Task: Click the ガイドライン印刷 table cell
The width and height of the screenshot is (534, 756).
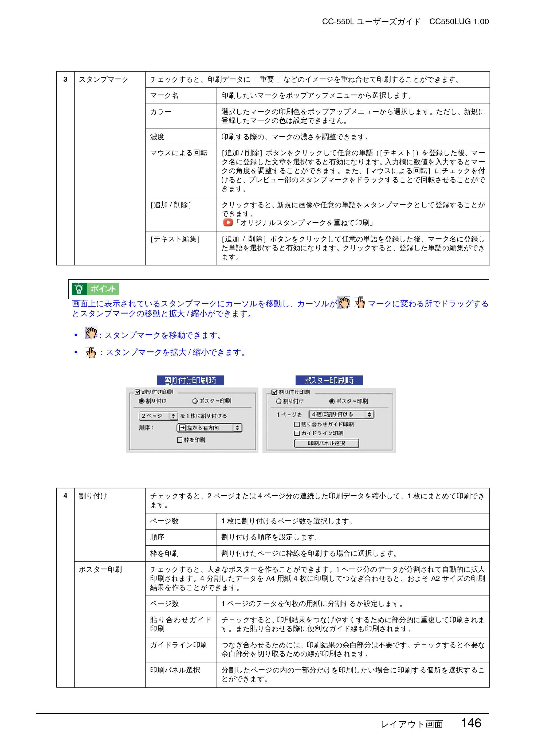Action: click(181, 650)
